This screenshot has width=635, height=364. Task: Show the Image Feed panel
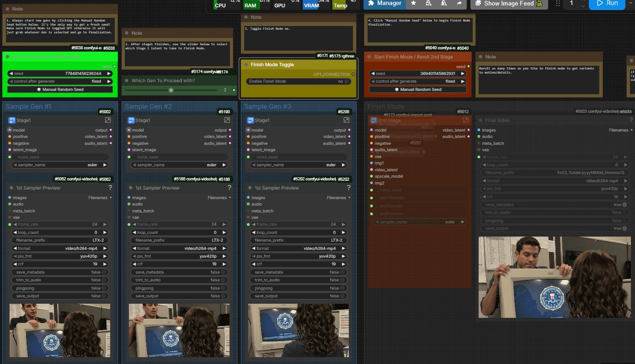point(509,4)
